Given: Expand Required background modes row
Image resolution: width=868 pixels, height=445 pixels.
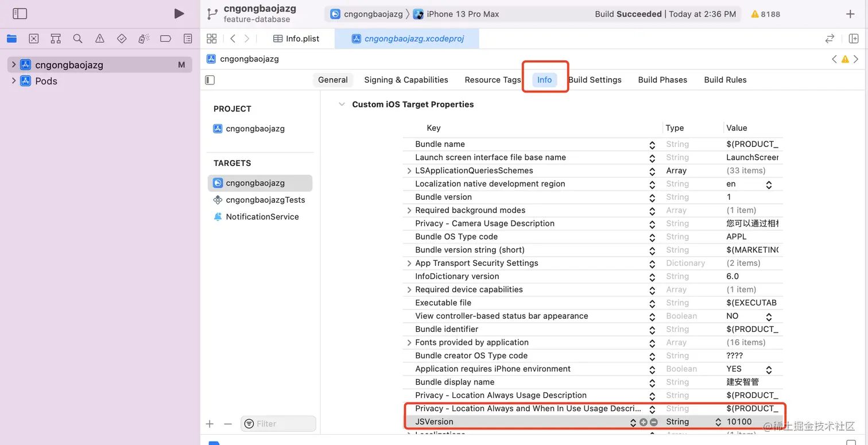Looking at the screenshot, I should 409,210.
